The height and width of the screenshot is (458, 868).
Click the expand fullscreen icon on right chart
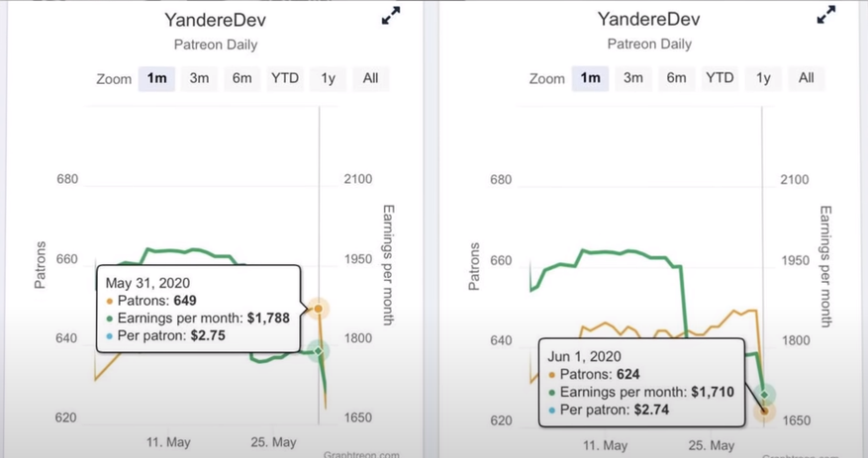click(825, 16)
